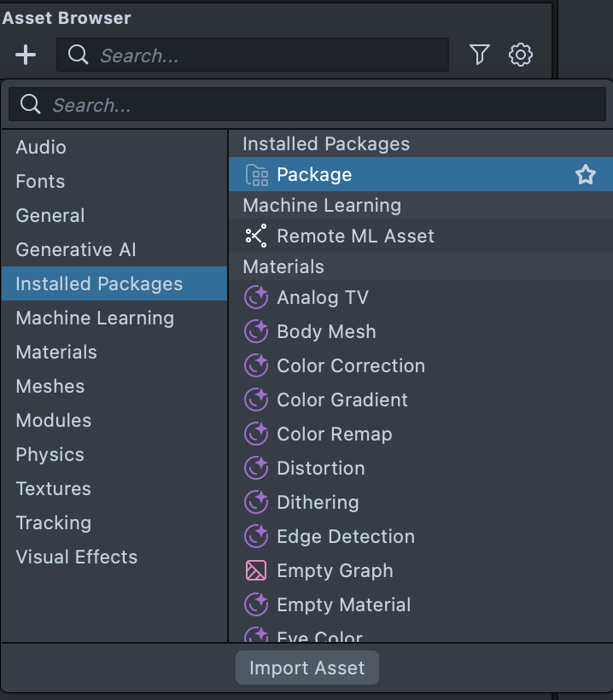Select the Edge Detection material
Screen dimensions: 613x700
(346, 537)
